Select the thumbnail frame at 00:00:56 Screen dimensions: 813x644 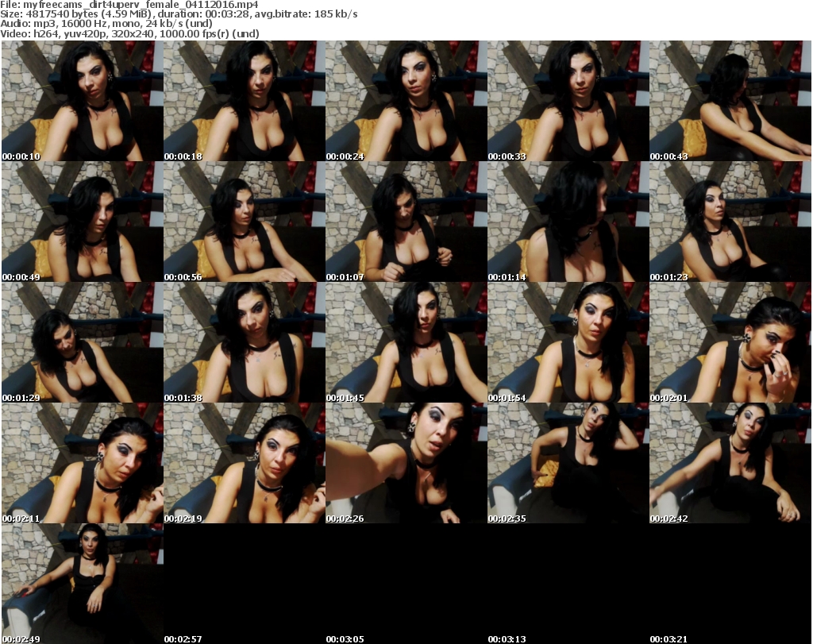[245, 222]
